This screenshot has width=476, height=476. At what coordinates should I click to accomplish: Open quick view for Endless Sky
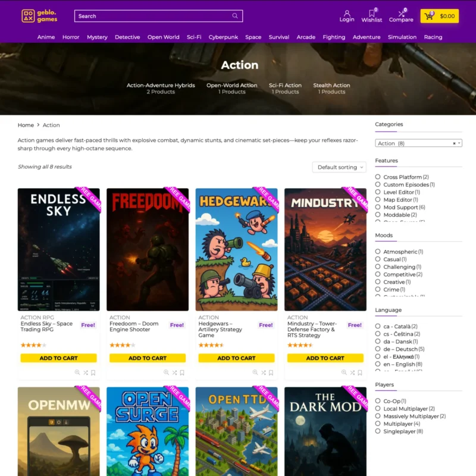(x=77, y=372)
